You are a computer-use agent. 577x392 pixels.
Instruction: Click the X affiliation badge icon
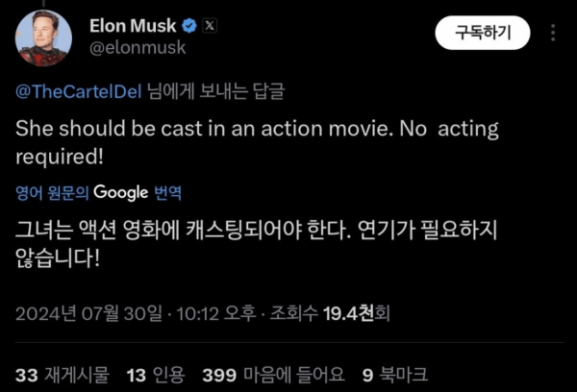click(210, 26)
